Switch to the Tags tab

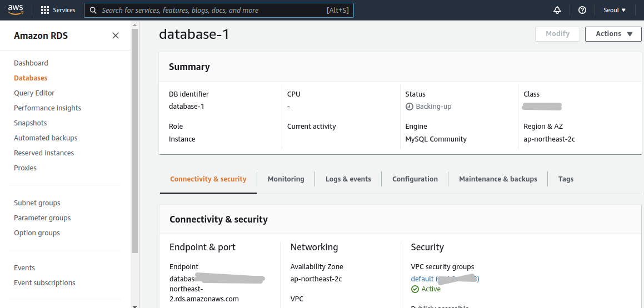pos(566,179)
